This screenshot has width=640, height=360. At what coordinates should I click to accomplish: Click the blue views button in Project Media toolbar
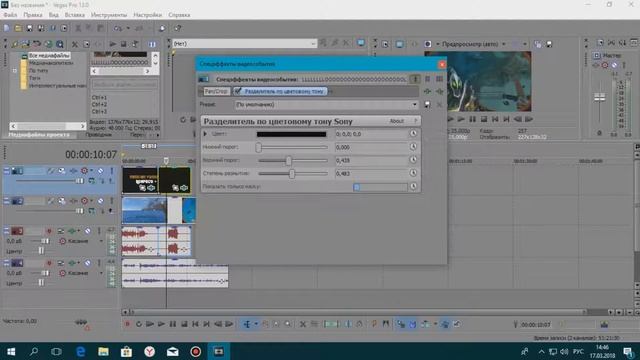coord(152,44)
